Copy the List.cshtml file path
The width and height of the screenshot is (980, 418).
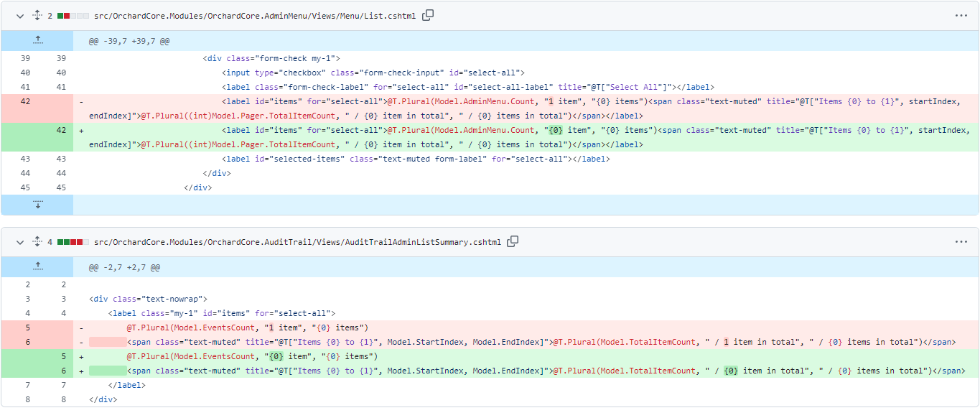pos(428,15)
